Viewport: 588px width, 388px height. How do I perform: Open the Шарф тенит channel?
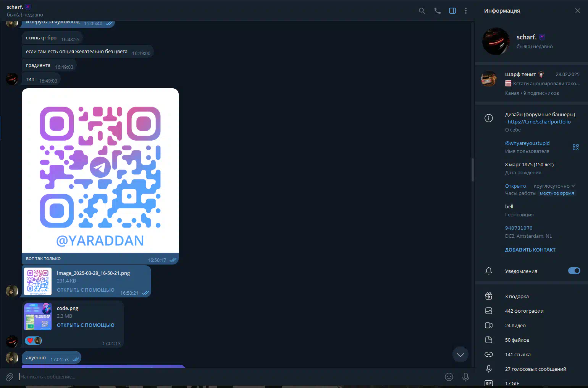point(531,83)
